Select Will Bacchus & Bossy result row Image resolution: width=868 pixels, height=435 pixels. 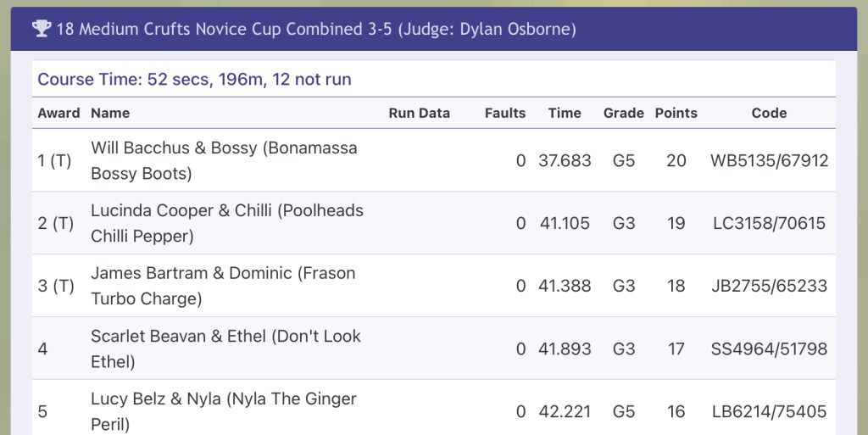click(x=224, y=160)
